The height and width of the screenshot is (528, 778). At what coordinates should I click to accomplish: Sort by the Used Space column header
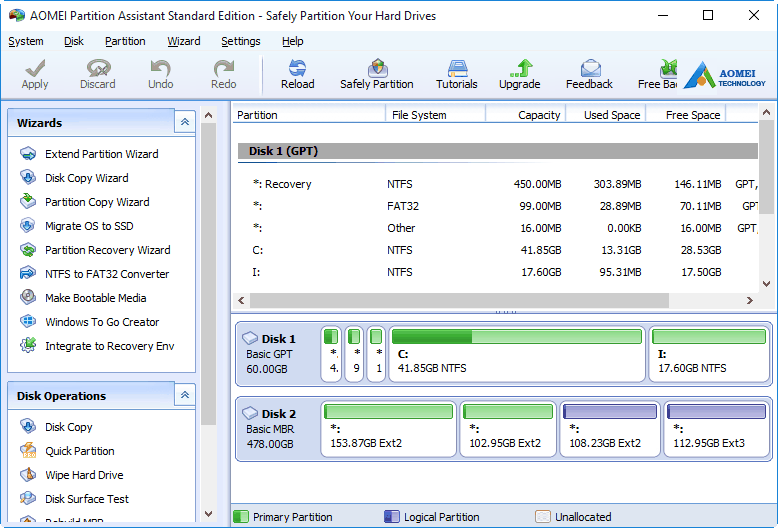pos(605,115)
